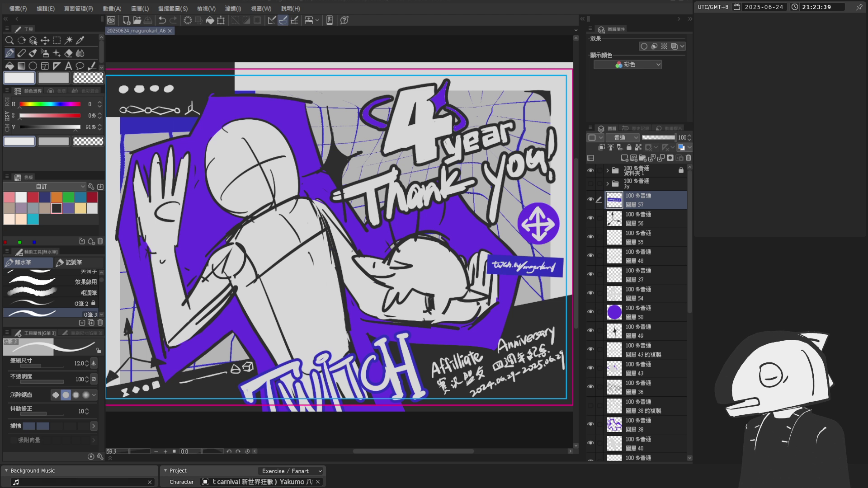This screenshot has width=868, height=488.
Task: Adjust the hue H color slider
Action: pyautogui.click(x=50, y=104)
